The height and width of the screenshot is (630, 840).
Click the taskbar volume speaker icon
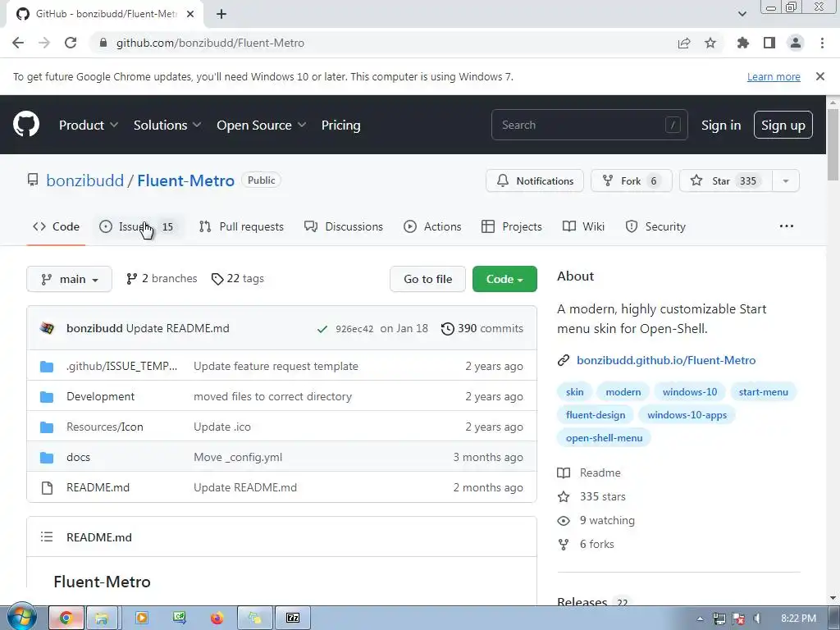pos(757,619)
